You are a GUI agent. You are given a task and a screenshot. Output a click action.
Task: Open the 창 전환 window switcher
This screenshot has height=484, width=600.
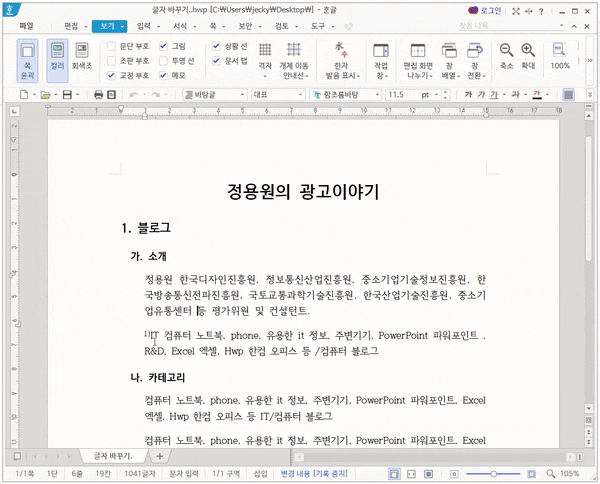(475, 60)
